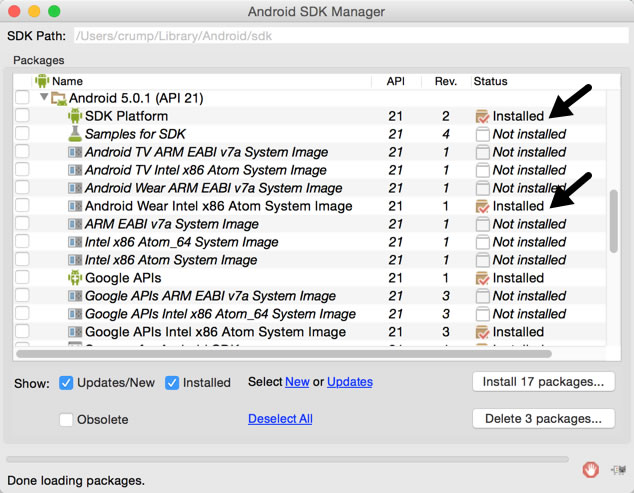Screen dimensions: 634x493
Task: Click the red stop hand icon
Action: coord(590,470)
